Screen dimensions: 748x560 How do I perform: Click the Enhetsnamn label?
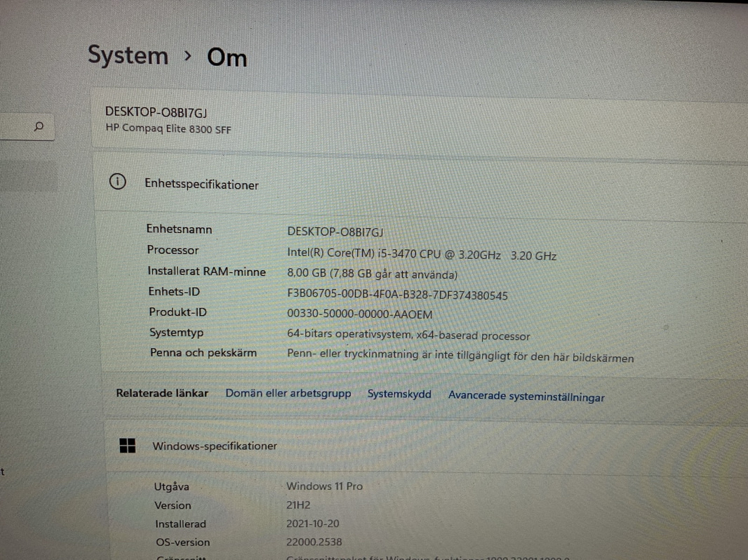179,229
